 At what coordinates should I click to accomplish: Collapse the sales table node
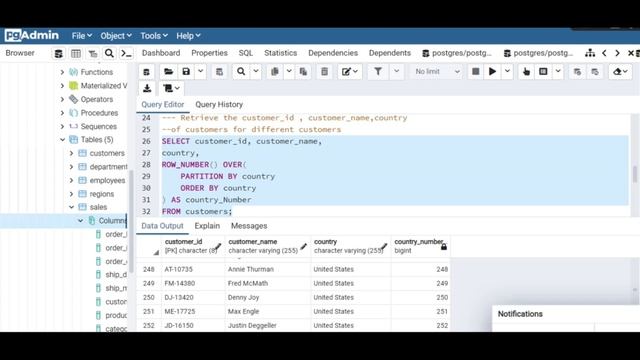[71, 207]
